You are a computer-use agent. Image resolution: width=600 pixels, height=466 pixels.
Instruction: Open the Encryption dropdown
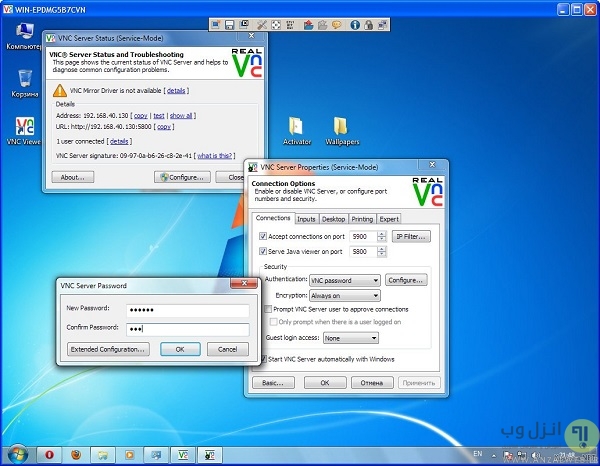[345, 295]
